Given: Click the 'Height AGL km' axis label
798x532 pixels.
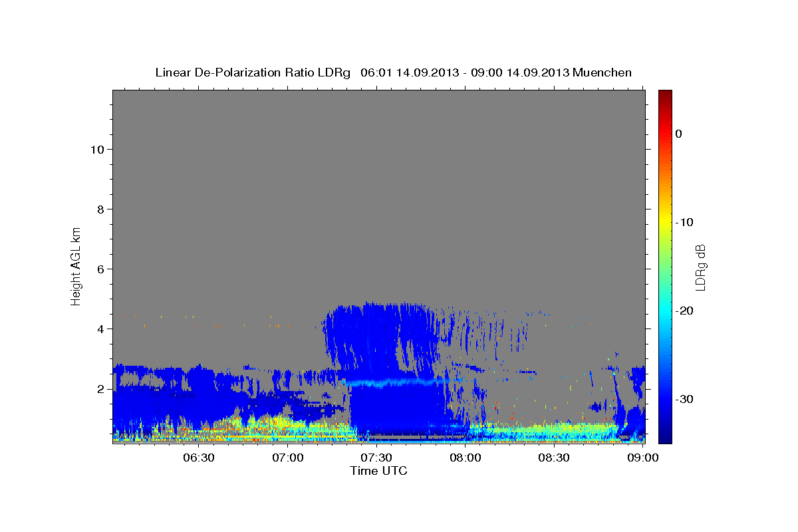Looking at the screenshot, I should 76,265.
